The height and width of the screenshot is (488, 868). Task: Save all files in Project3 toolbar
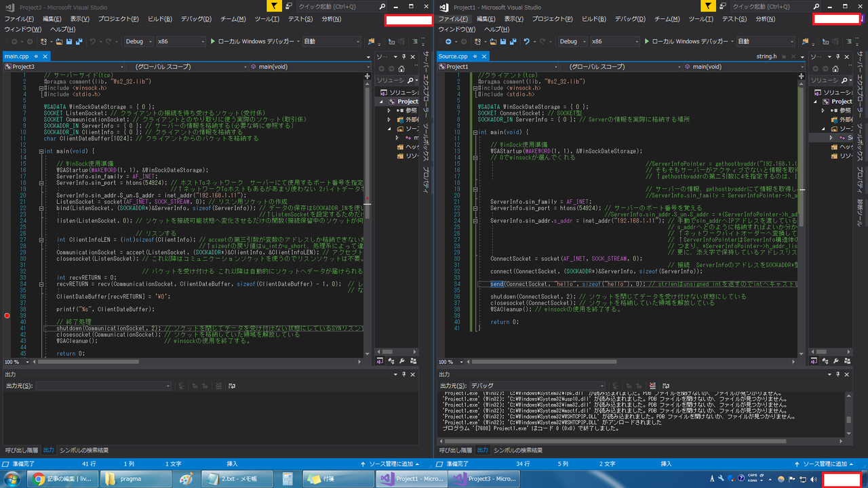pos(79,41)
